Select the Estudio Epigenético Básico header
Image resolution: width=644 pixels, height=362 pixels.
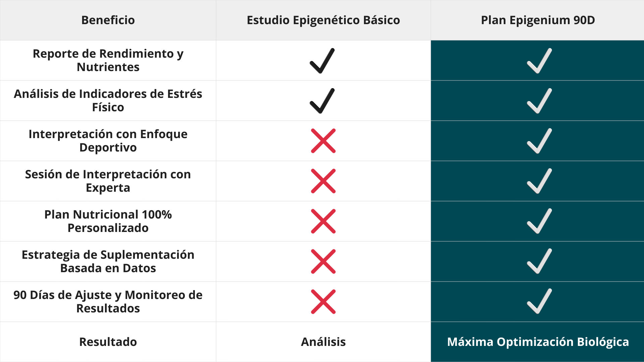(323, 20)
